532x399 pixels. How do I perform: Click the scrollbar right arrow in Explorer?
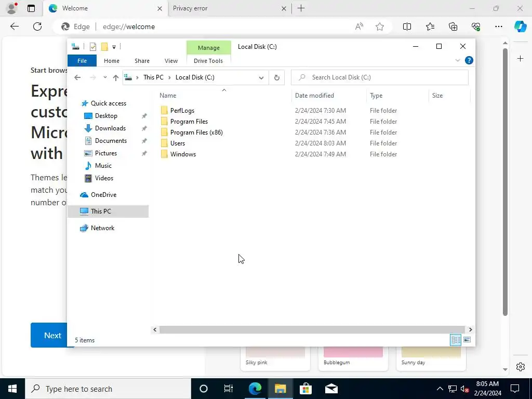click(470, 329)
